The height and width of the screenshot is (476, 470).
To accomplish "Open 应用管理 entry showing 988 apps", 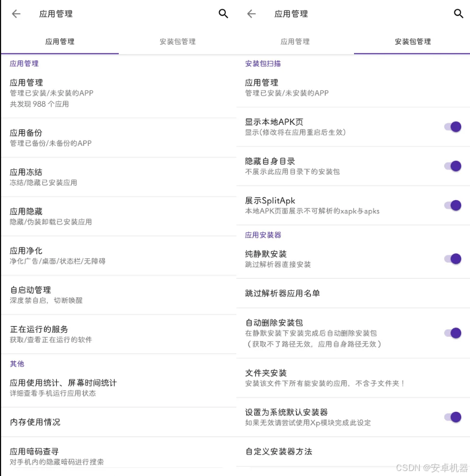I will [119, 93].
